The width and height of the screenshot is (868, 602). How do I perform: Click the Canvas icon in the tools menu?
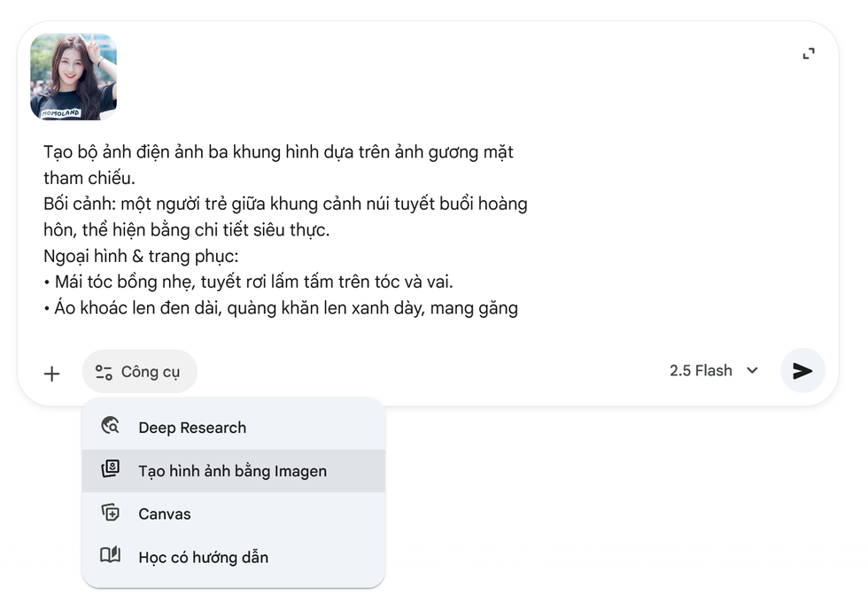pos(111,513)
